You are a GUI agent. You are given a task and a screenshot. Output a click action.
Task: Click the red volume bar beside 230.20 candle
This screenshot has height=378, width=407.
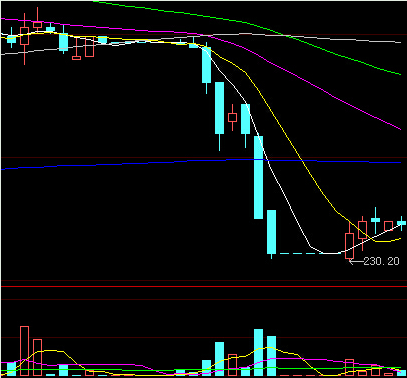pos(349,368)
